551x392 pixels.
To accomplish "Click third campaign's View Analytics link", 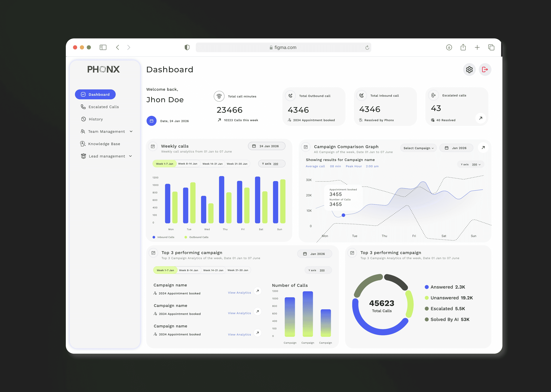I will coord(239,334).
